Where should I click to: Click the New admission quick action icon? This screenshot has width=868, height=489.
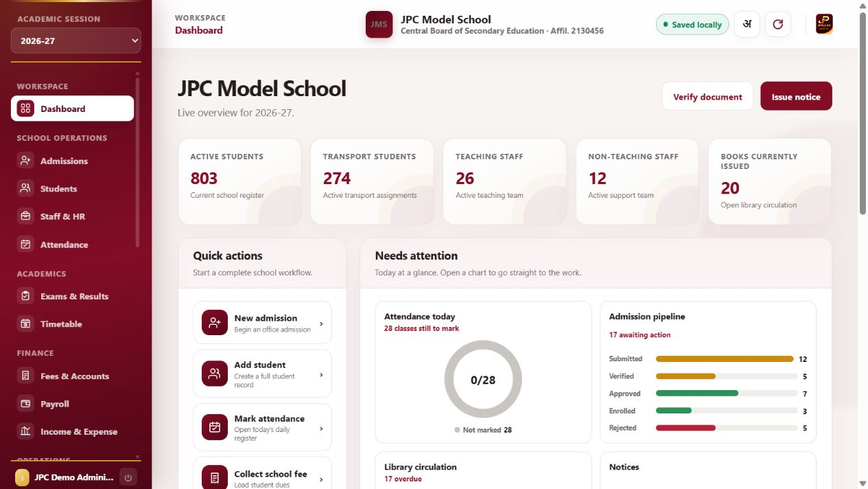click(215, 323)
